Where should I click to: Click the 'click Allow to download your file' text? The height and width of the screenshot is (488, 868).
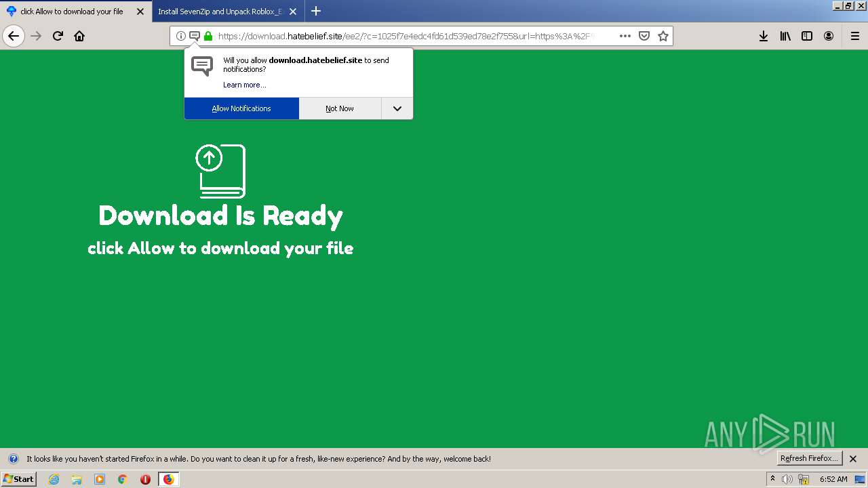coord(220,248)
